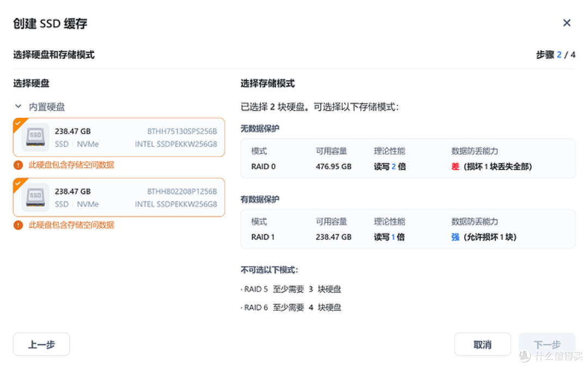Click the chevron next to 内置硬盘
588x368 pixels.
18,106
